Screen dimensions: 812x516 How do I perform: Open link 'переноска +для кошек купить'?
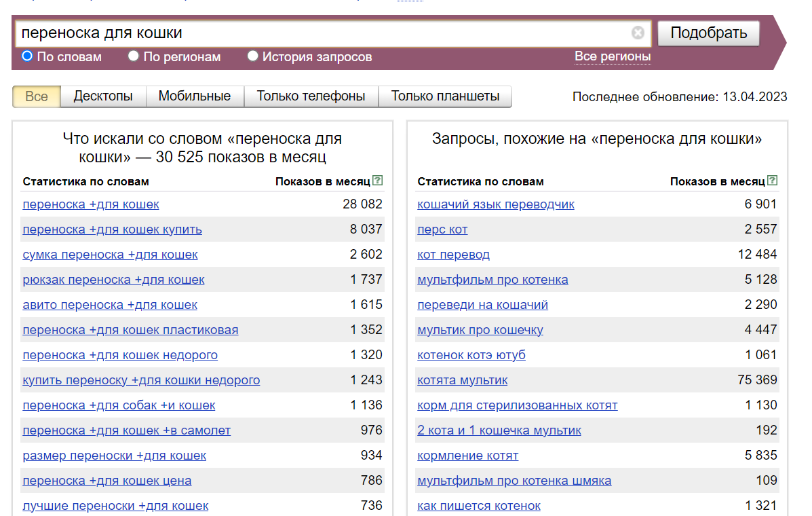[x=113, y=229]
